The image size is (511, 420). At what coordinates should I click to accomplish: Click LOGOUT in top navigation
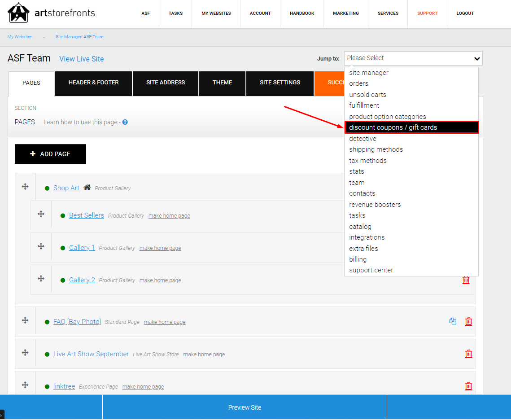[465, 13]
